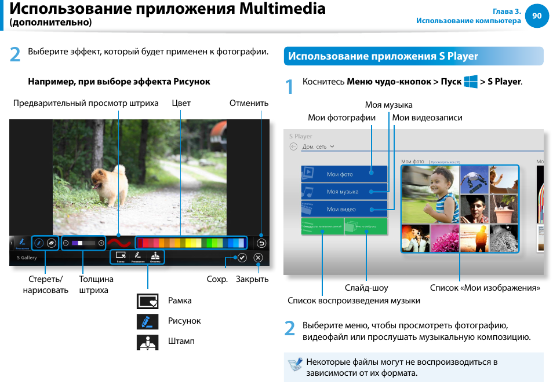Switch to the Рисование drawing effect tab
553x392 pixels.
coord(137,257)
